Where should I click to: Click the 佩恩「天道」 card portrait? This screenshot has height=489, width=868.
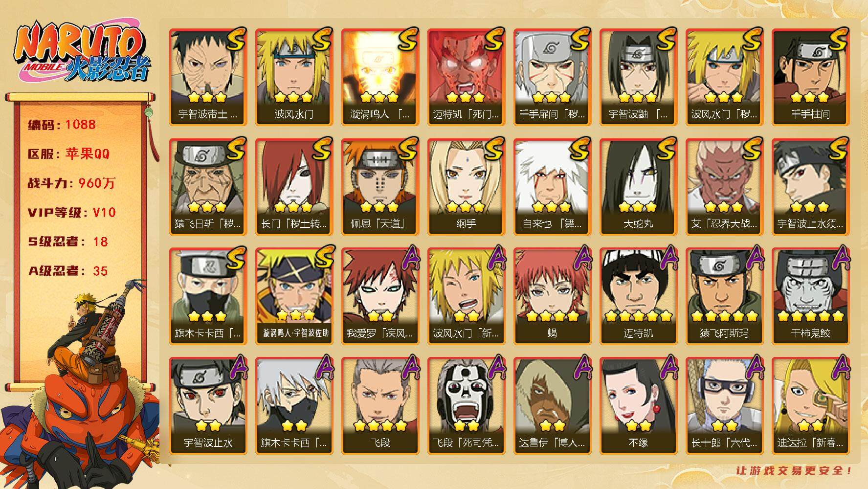point(380,187)
